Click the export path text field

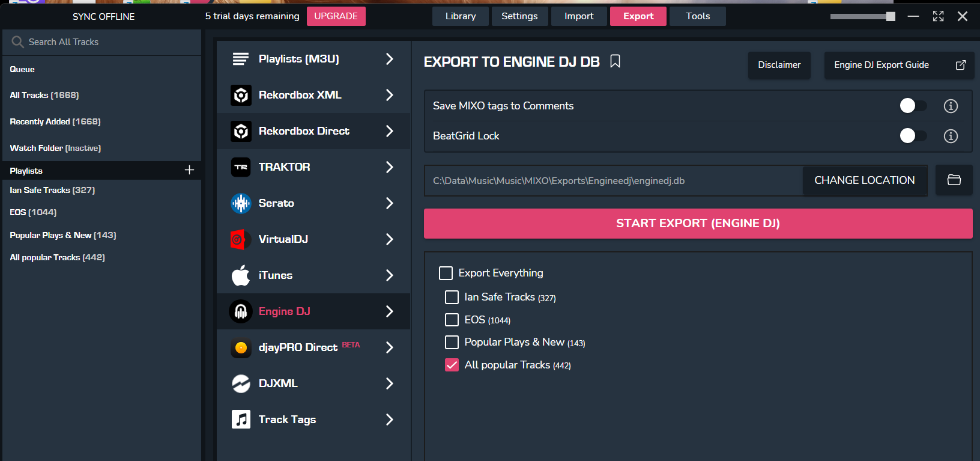(x=614, y=181)
